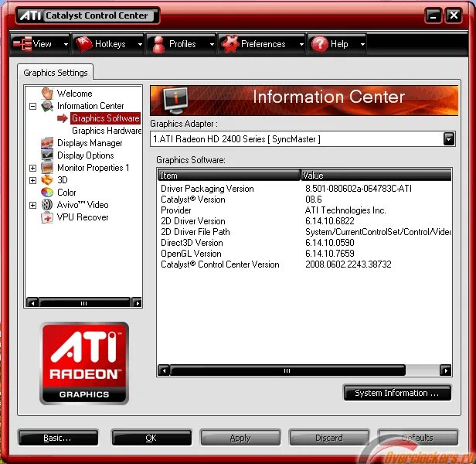Click the View menu tree icon
Viewport: 476px width, 464px height.
click(x=22, y=44)
